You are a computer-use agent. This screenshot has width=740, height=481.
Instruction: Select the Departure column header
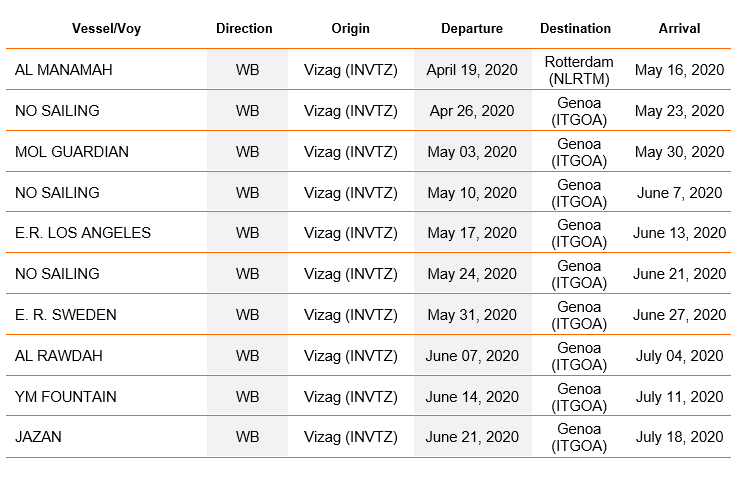click(472, 28)
